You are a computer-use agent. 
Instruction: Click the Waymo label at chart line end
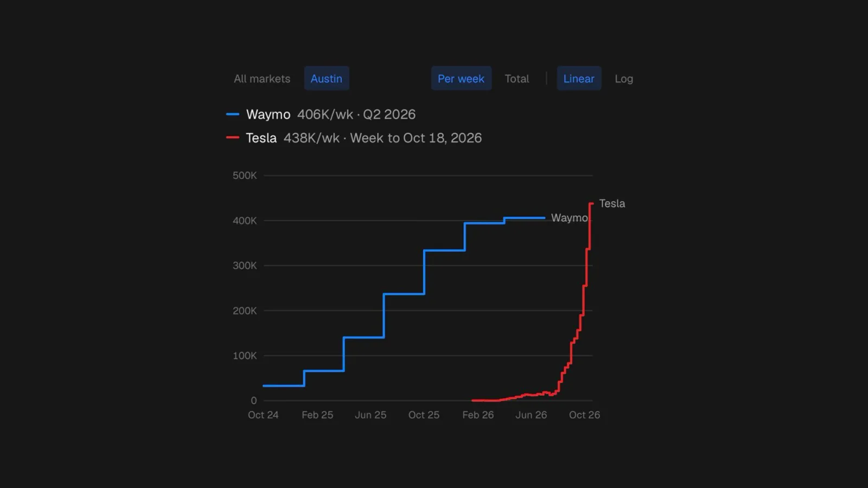coord(570,217)
